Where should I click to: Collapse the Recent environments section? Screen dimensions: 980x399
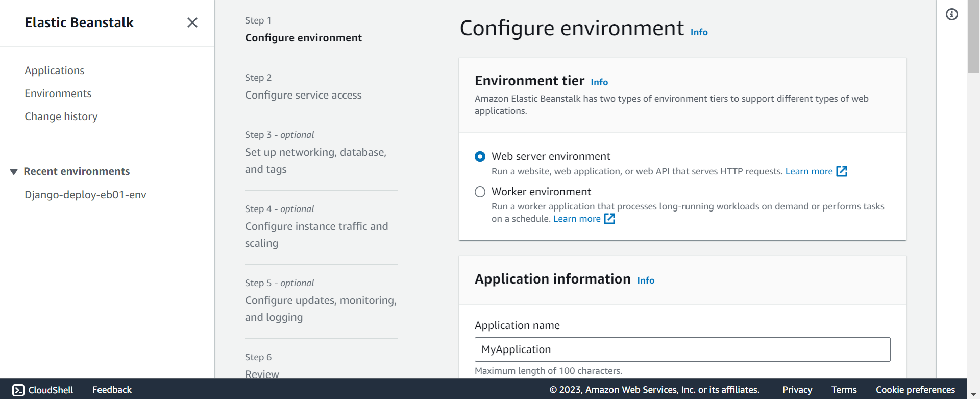point(14,172)
